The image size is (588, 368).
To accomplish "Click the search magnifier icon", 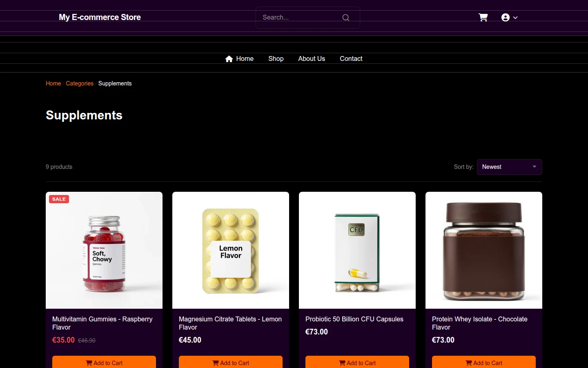I will (346, 18).
